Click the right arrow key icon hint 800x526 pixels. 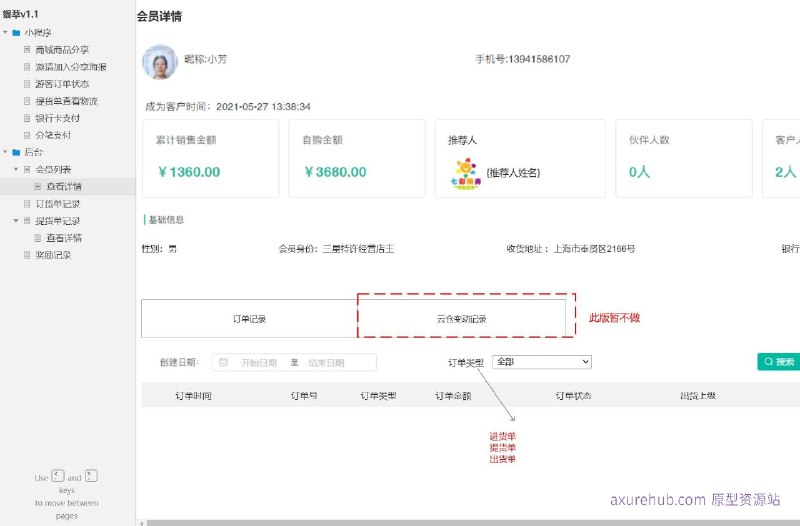pos(91,476)
